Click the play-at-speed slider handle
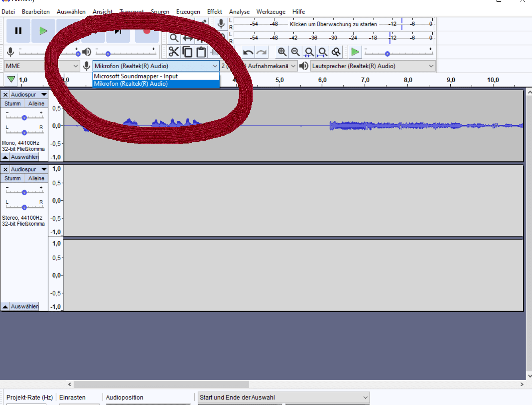Image resolution: width=532 pixels, height=405 pixels. 387,53
